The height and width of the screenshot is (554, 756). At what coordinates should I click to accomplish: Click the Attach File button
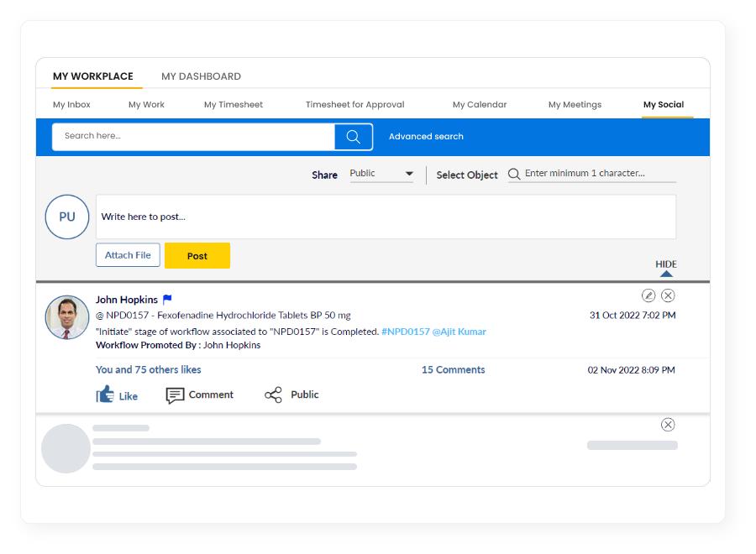(128, 255)
